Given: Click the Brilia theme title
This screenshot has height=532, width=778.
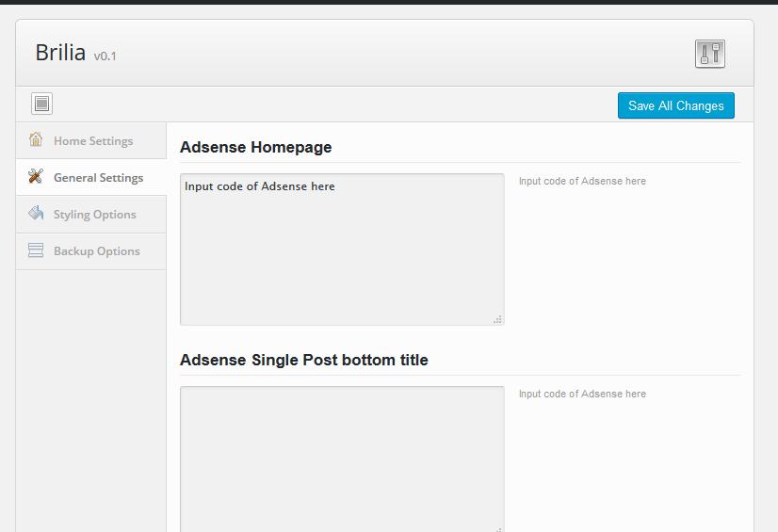Looking at the screenshot, I should 60,53.
